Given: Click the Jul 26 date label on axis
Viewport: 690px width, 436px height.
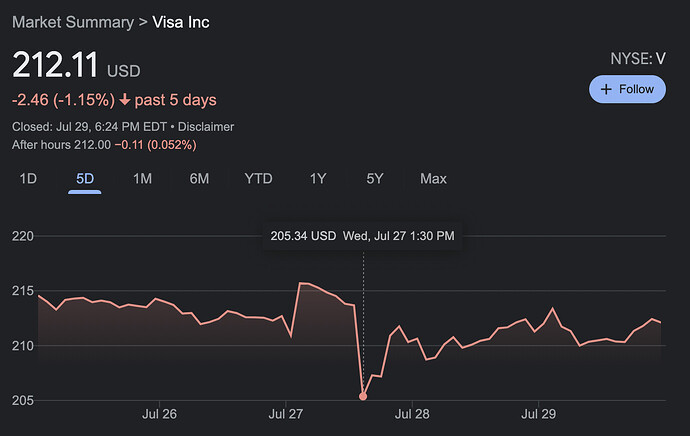Looking at the screenshot, I should coord(160,413).
